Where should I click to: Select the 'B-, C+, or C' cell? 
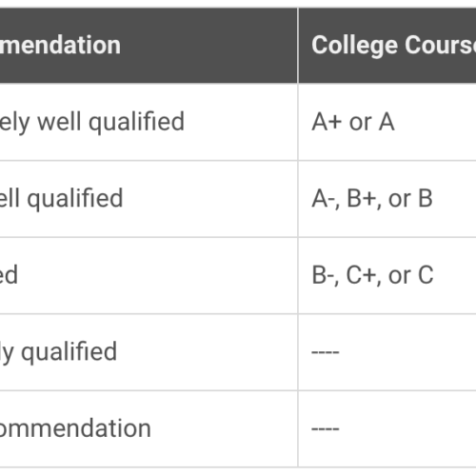(387, 275)
